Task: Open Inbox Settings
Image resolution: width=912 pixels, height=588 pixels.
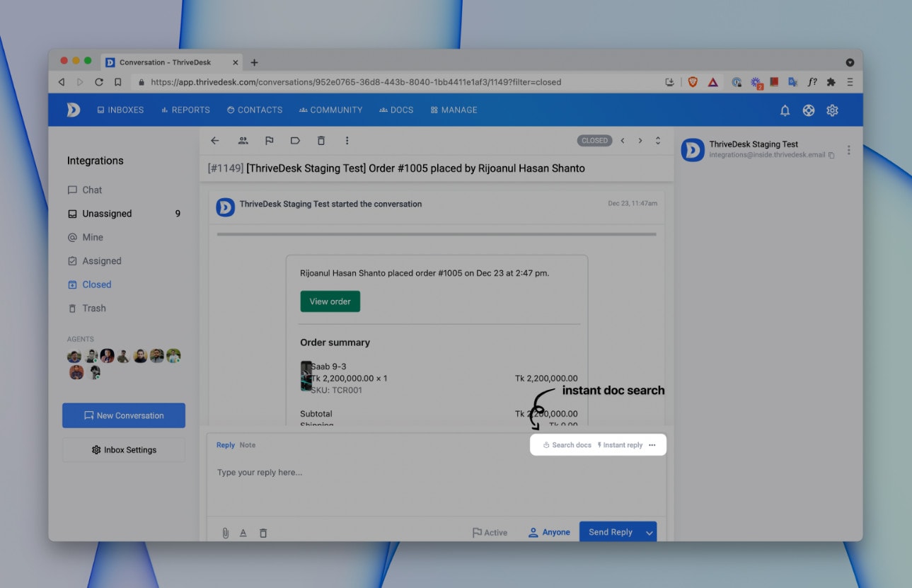Action: [124, 450]
